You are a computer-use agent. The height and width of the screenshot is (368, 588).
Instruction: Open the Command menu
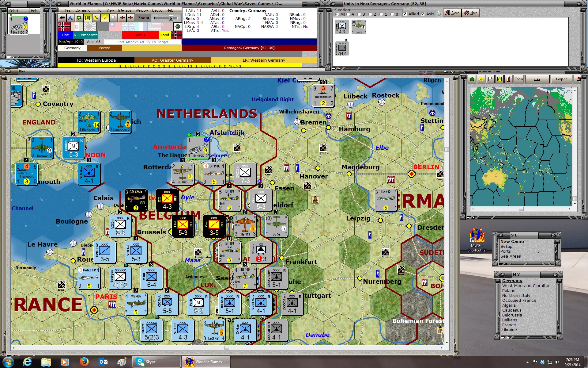tap(83, 10)
